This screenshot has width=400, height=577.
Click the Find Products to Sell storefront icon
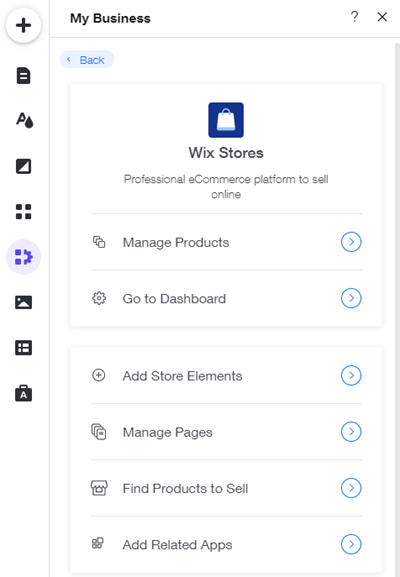99,488
